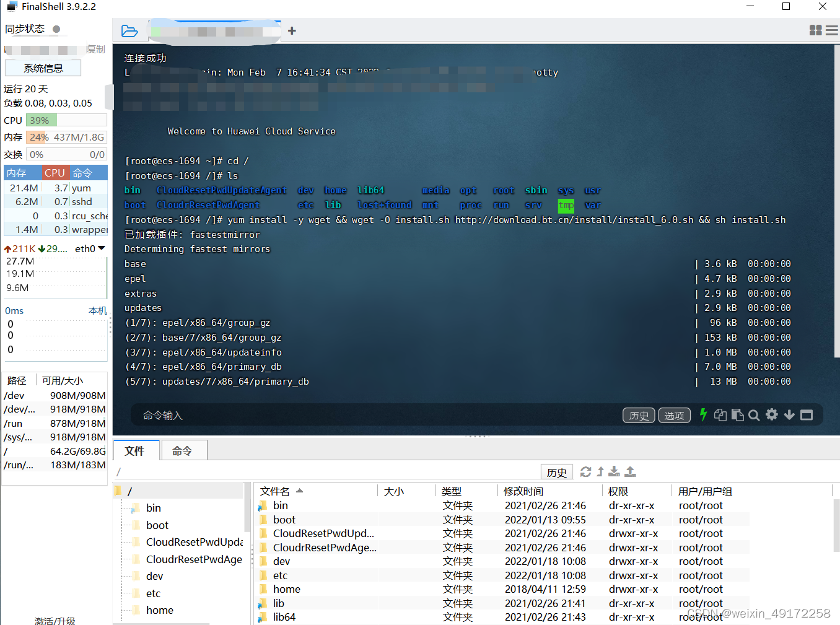840x625 pixels.
Task: Click memory 24% usage bar
Action: (x=66, y=137)
